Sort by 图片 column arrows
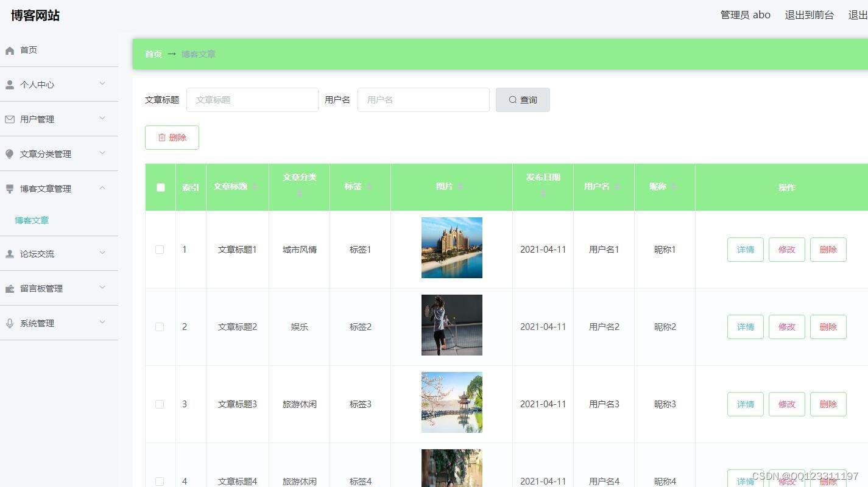Viewport: 868px width, 487px height. tap(460, 186)
